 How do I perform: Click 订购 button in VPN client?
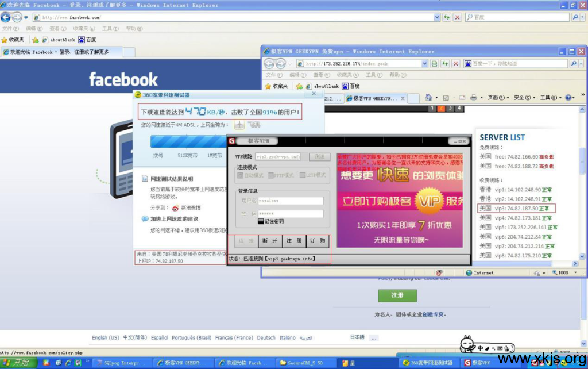click(x=318, y=241)
